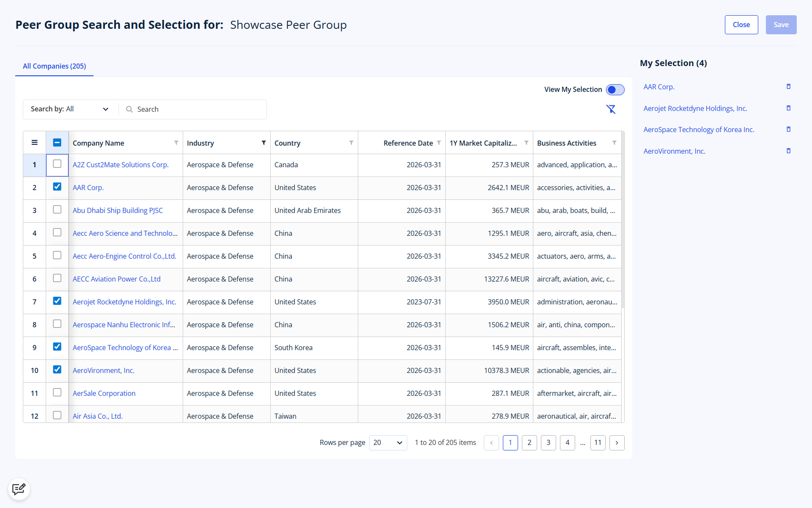Image resolution: width=812 pixels, height=508 pixels.
Task: Sort by the Company Name column header
Action: (x=99, y=143)
